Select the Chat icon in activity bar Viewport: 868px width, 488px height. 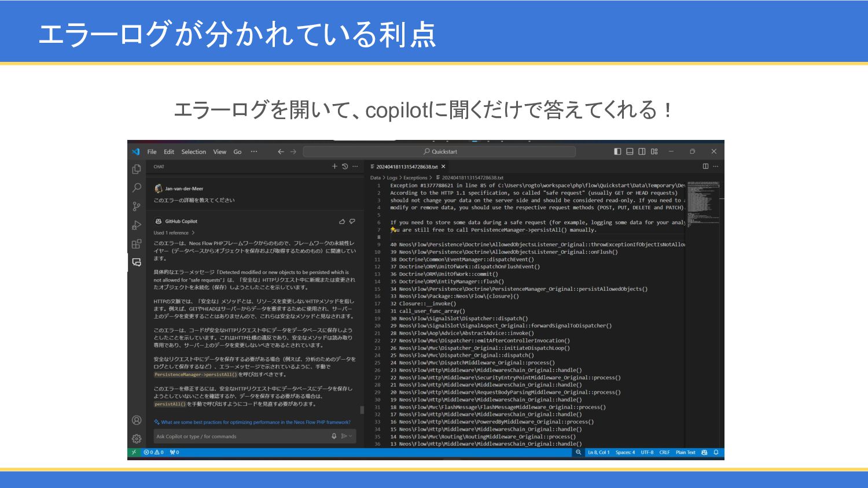(137, 262)
